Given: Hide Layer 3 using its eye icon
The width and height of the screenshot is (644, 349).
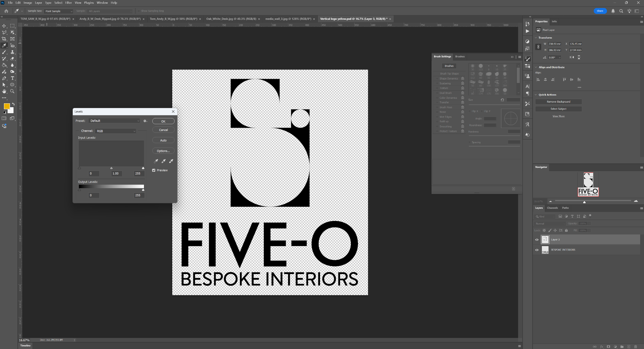Looking at the screenshot, I should (537, 240).
